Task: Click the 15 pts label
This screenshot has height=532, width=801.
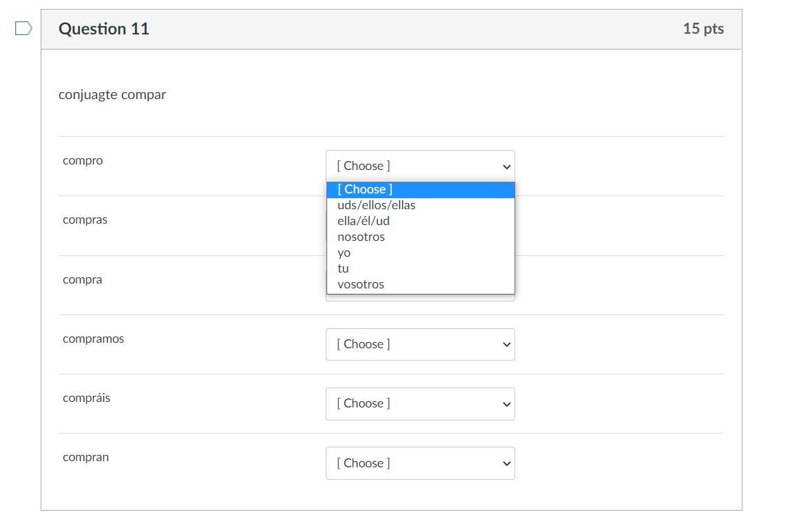Action: (x=703, y=29)
